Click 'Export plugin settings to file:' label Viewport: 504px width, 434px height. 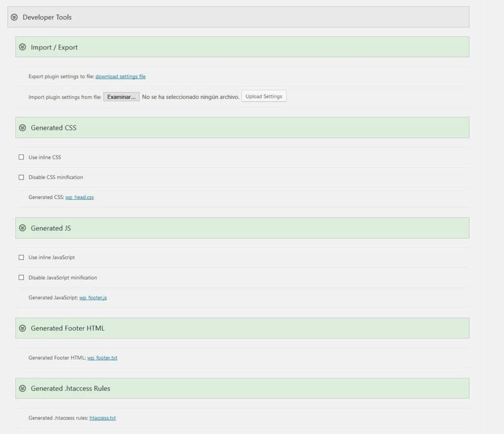pyautogui.click(x=61, y=76)
